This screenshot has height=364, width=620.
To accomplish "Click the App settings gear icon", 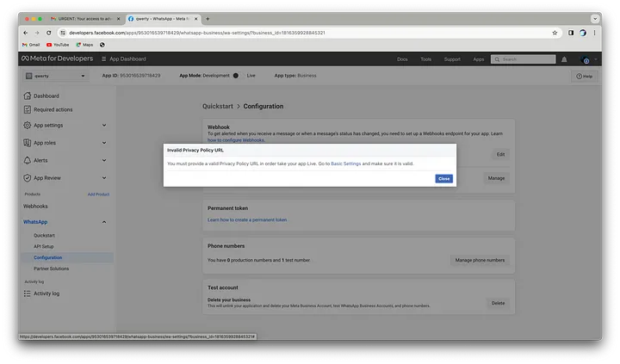I will click(x=27, y=126).
